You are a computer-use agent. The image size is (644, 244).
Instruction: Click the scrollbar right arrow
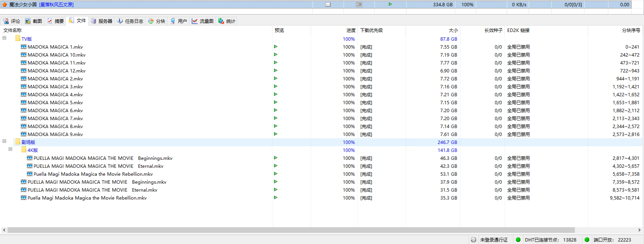coord(639,230)
